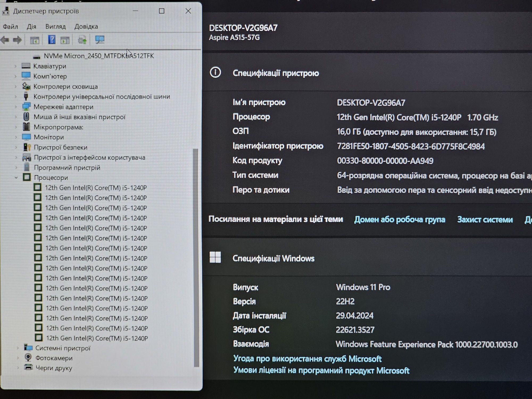Click the mouse device category icon
This screenshot has width=532, height=399.
[x=26, y=117]
